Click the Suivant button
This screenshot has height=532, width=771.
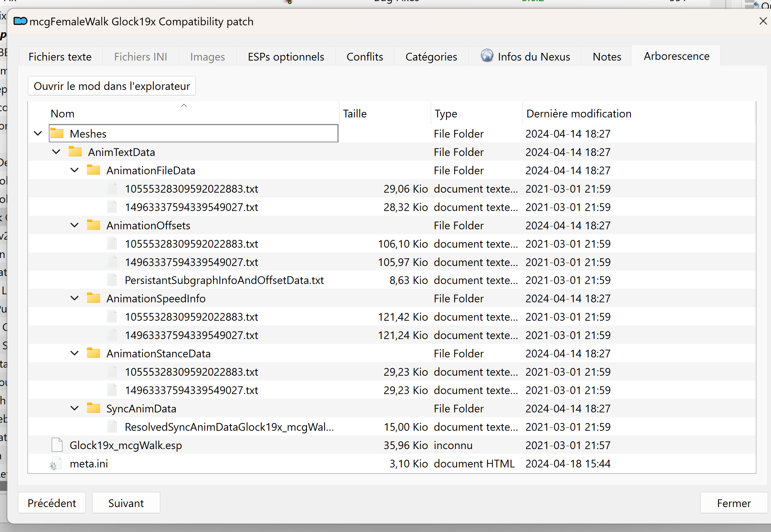pos(126,503)
